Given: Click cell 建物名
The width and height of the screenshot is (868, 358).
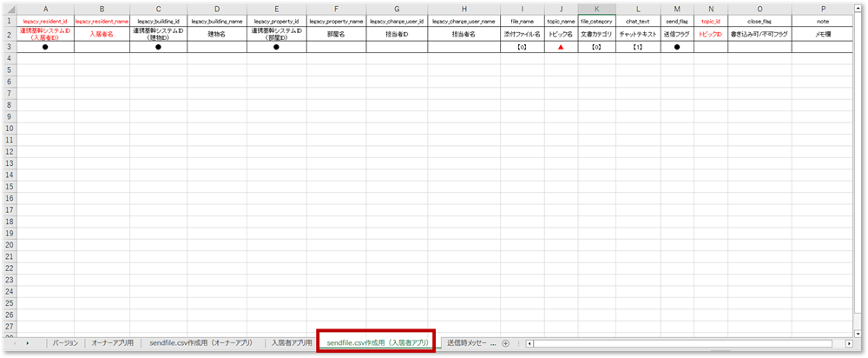Looking at the screenshot, I should click(x=217, y=34).
